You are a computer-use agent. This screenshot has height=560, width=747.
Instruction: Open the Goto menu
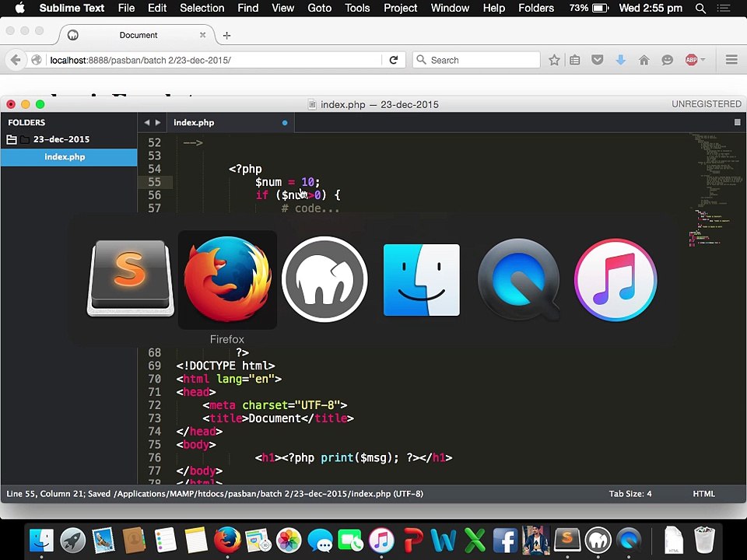(x=319, y=8)
